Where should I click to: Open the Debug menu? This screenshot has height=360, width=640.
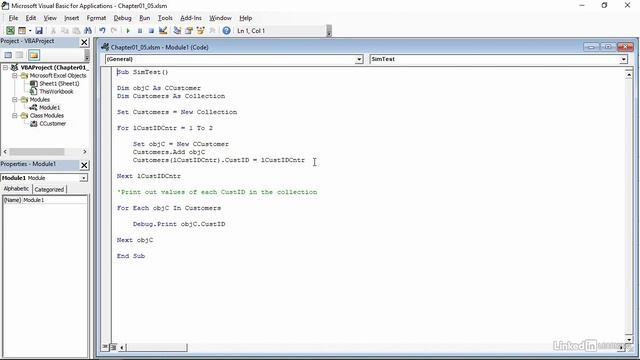pos(122,18)
